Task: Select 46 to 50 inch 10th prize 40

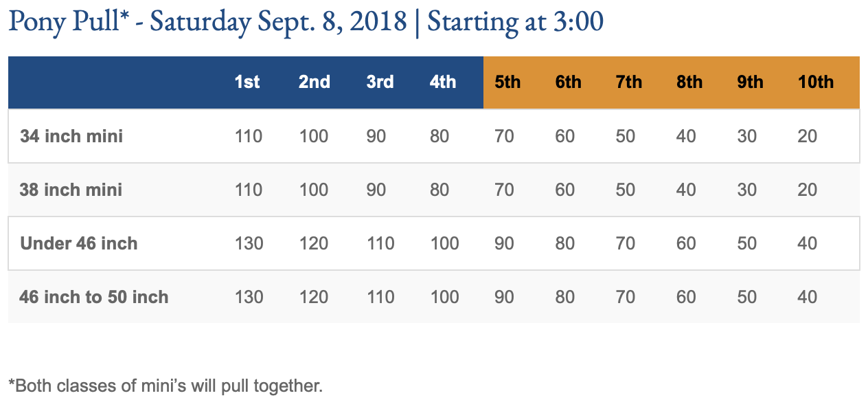Action: [x=808, y=297]
